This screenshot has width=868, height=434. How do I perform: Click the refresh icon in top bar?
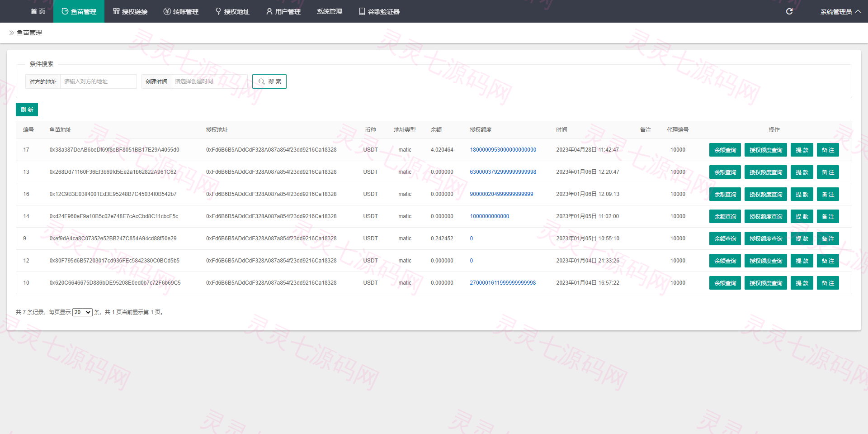[x=789, y=11]
